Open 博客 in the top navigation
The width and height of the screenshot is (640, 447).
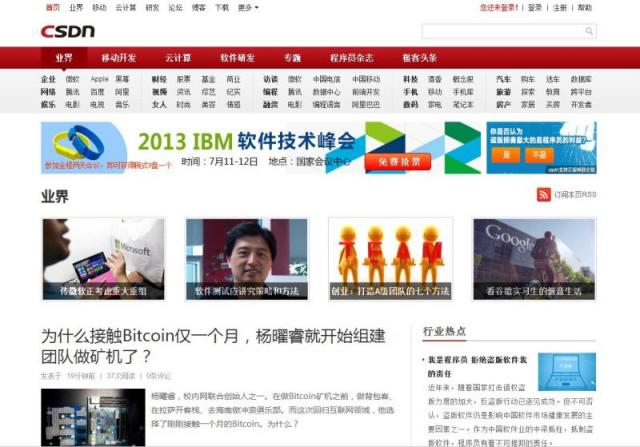point(199,8)
